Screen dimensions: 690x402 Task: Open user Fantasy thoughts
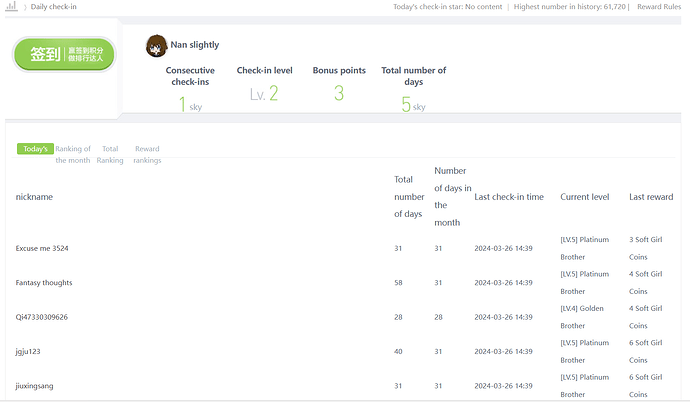coord(44,282)
